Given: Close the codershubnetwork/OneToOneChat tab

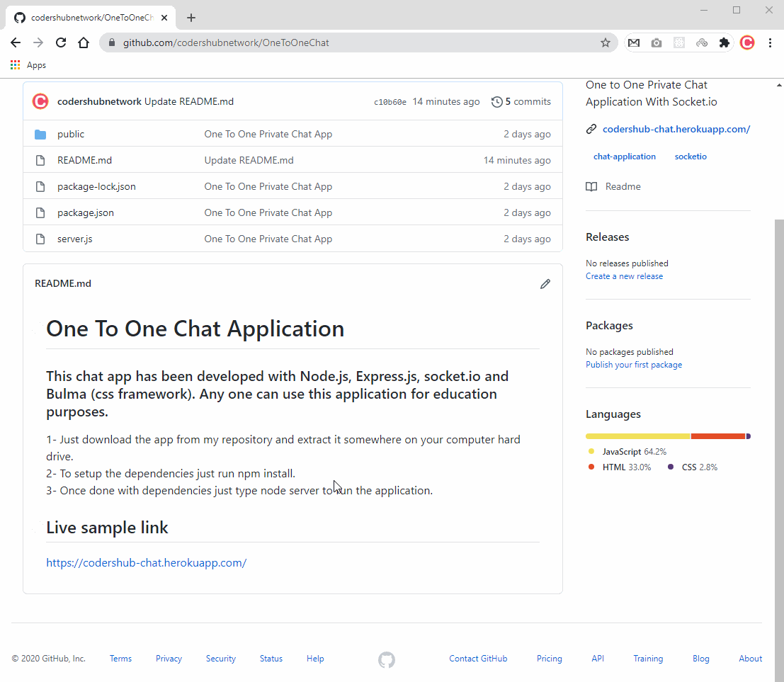Looking at the screenshot, I should tap(164, 18).
